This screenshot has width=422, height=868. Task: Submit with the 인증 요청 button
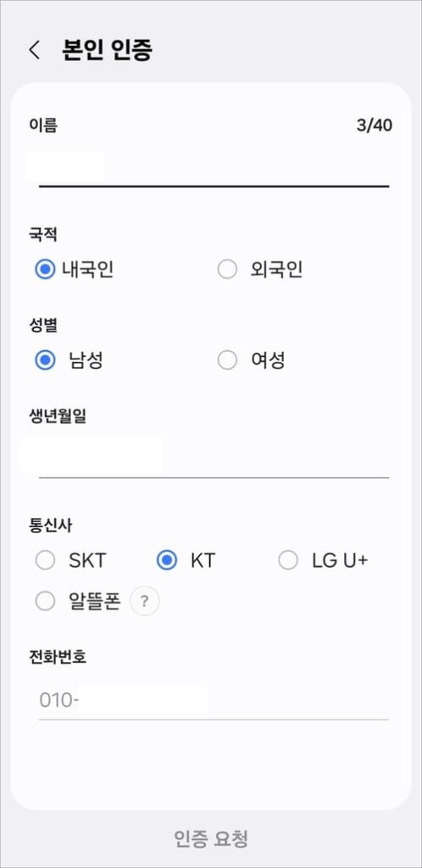211,838
